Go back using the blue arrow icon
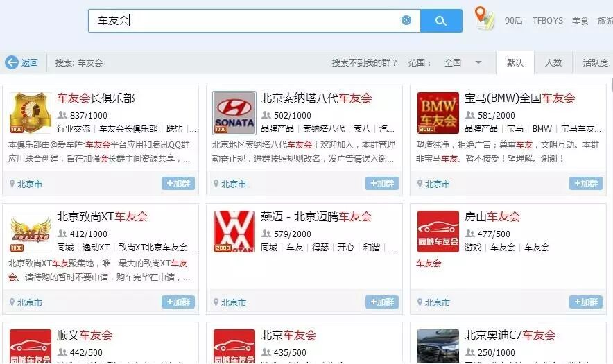The image size is (613, 364). point(12,62)
